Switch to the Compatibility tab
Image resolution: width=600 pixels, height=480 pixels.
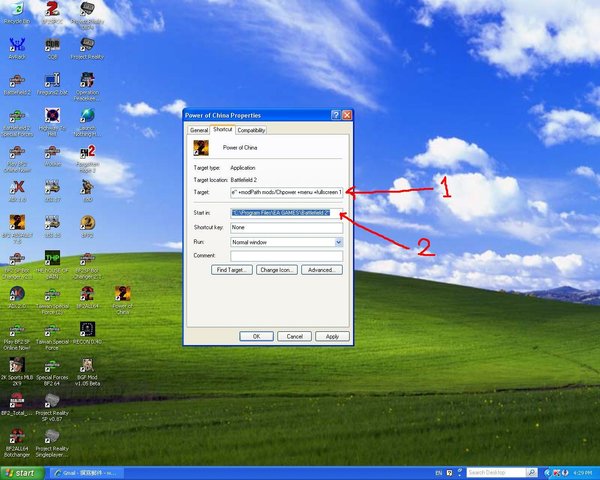coord(251,130)
